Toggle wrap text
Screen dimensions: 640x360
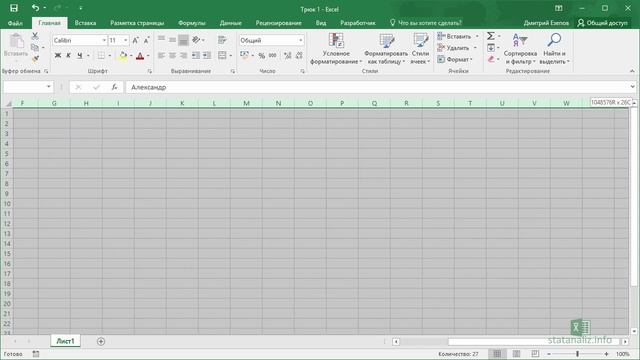[222, 40]
